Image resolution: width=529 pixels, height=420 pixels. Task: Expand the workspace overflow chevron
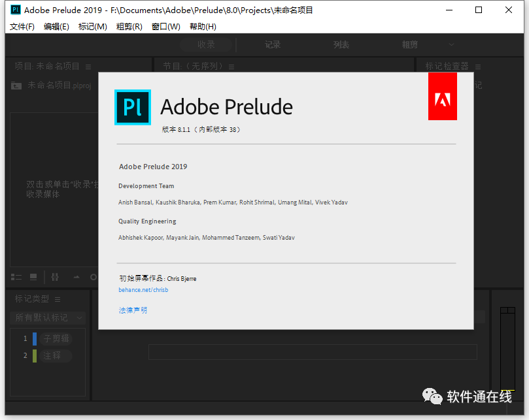[x=451, y=44]
